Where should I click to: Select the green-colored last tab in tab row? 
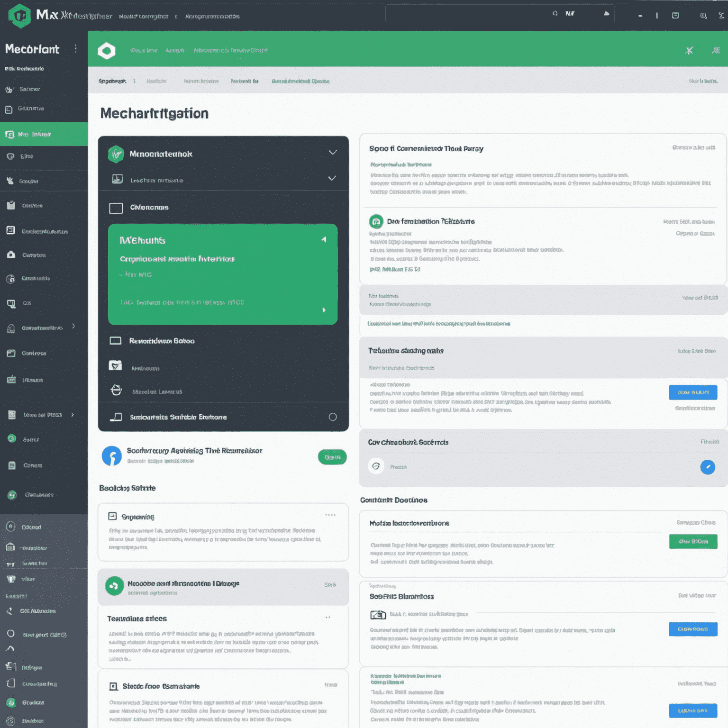(300, 81)
